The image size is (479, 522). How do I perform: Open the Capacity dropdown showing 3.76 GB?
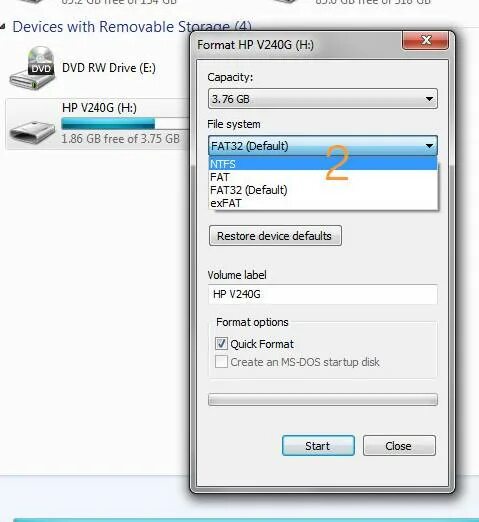tap(323, 99)
